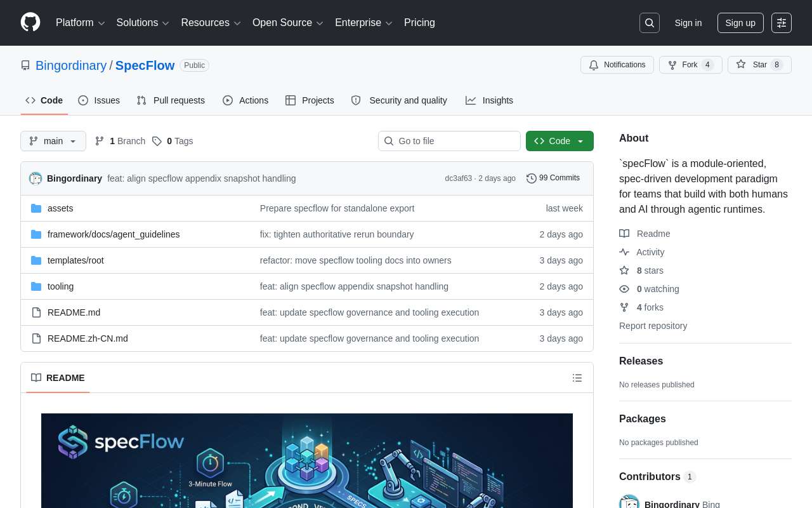Open the README.zh-CN.md file link
Image resolution: width=812 pixels, height=508 pixels.
coord(88,338)
